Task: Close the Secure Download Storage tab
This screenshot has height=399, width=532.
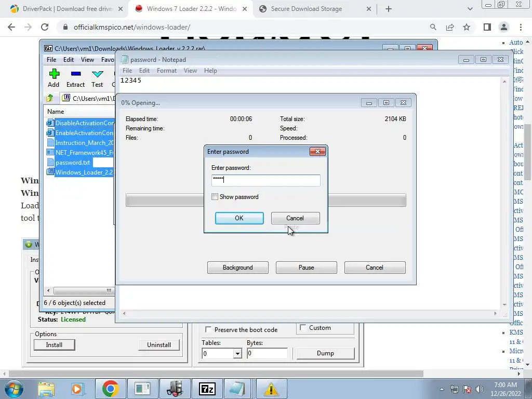Action: pos(369,9)
